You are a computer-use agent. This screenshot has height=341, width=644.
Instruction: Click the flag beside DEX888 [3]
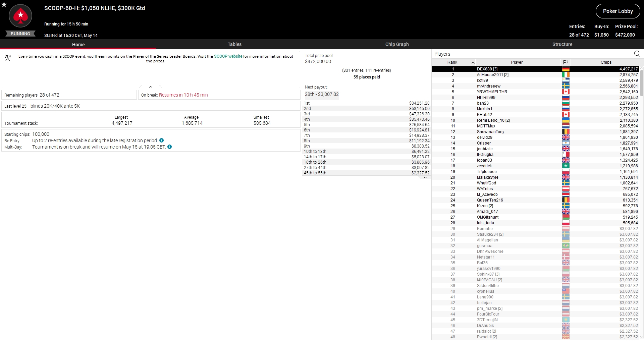tap(566, 69)
